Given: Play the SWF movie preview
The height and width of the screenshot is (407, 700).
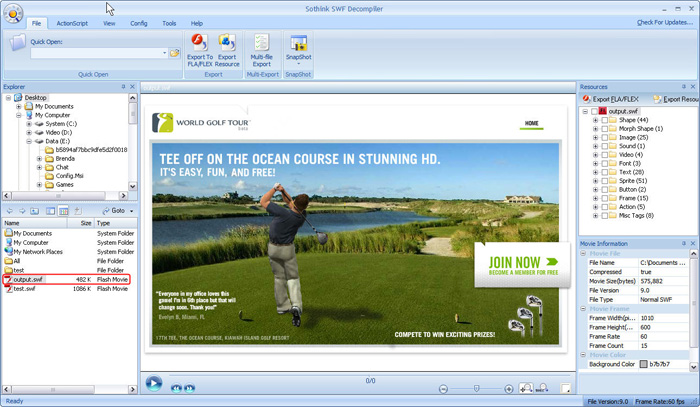Looking at the screenshot, I should (154, 383).
